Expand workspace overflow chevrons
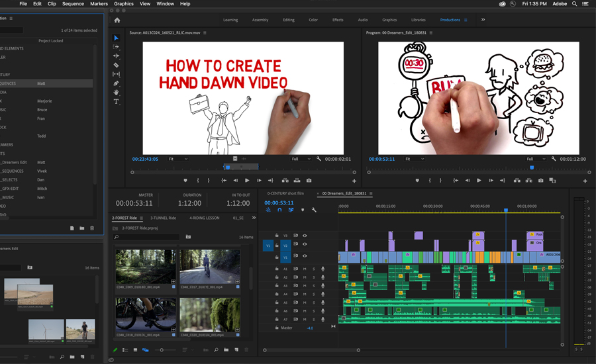The image size is (596, 364). pyautogui.click(x=483, y=20)
